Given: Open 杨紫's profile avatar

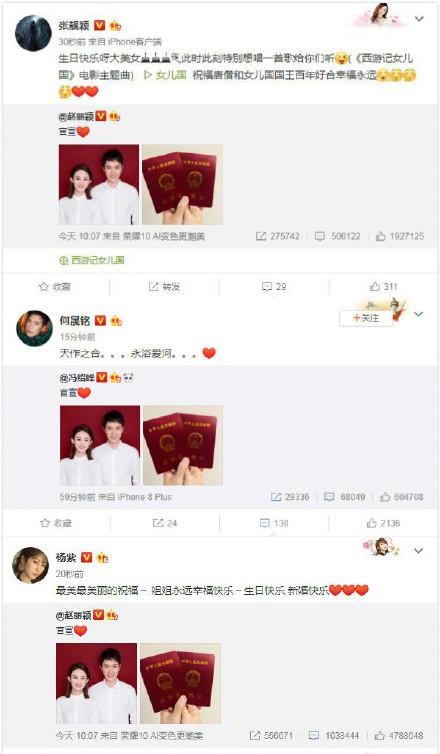Looking at the screenshot, I should coord(30,565).
